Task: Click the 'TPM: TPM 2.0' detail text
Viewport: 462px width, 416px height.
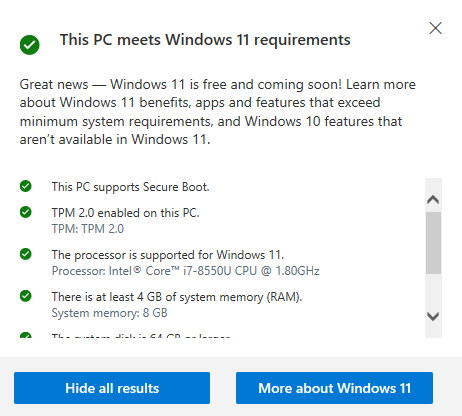Action: tap(88, 229)
